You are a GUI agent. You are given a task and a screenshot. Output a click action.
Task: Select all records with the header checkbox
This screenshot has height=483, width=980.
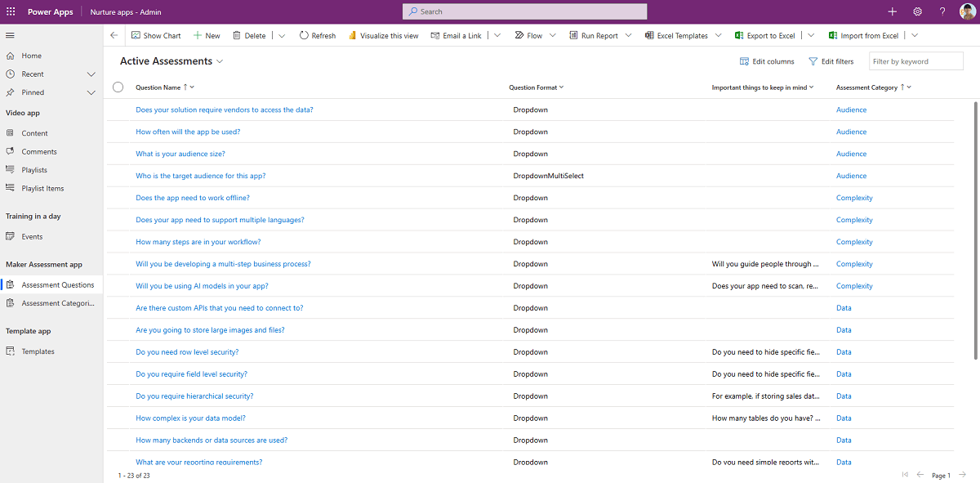point(118,87)
